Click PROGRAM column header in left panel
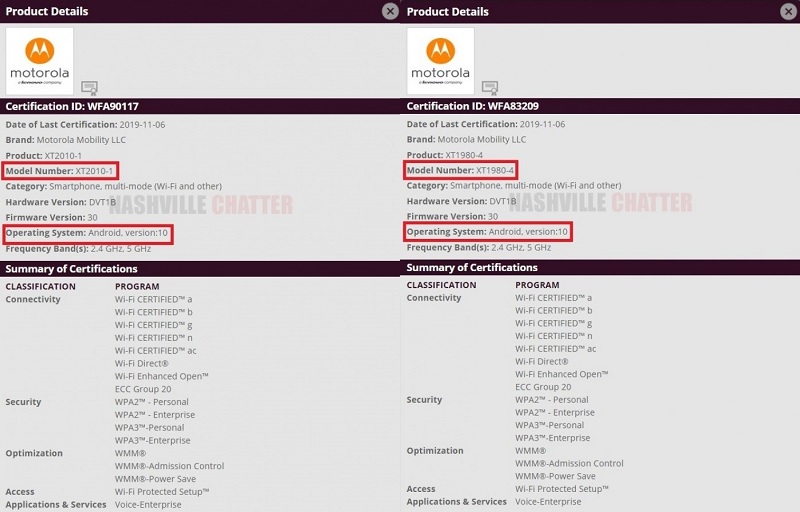800x512 pixels. pos(137,287)
